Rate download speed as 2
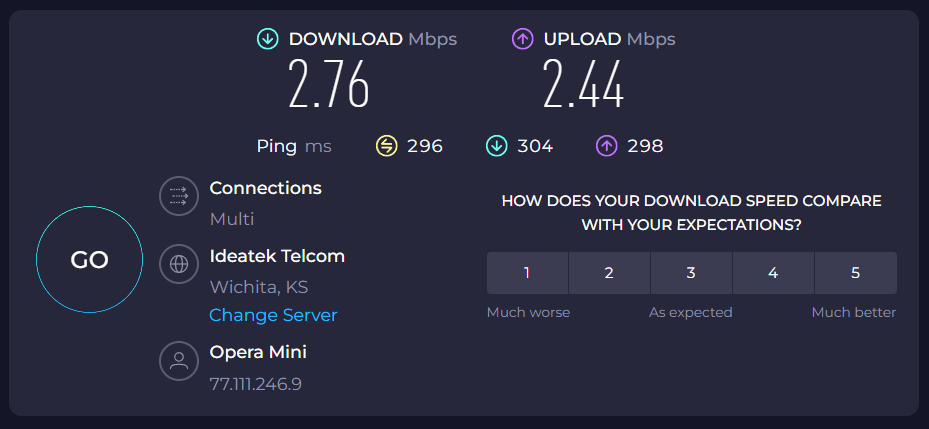 [609, 273]
